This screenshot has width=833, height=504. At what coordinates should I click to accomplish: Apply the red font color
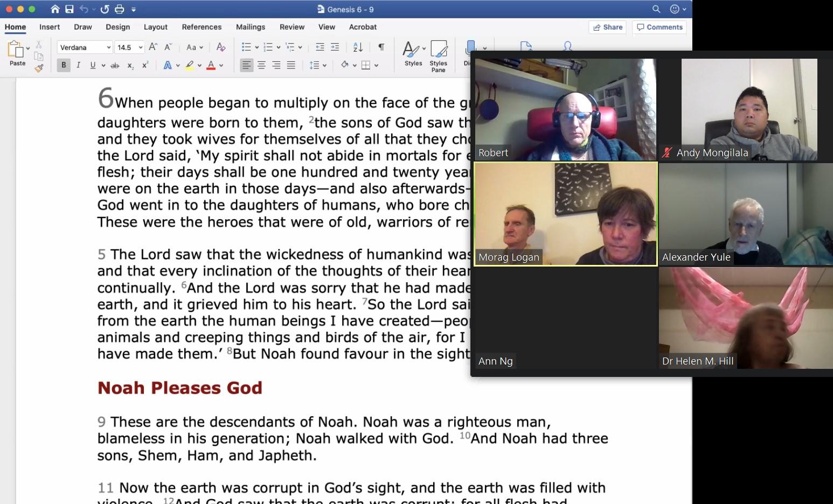[211, 65]
